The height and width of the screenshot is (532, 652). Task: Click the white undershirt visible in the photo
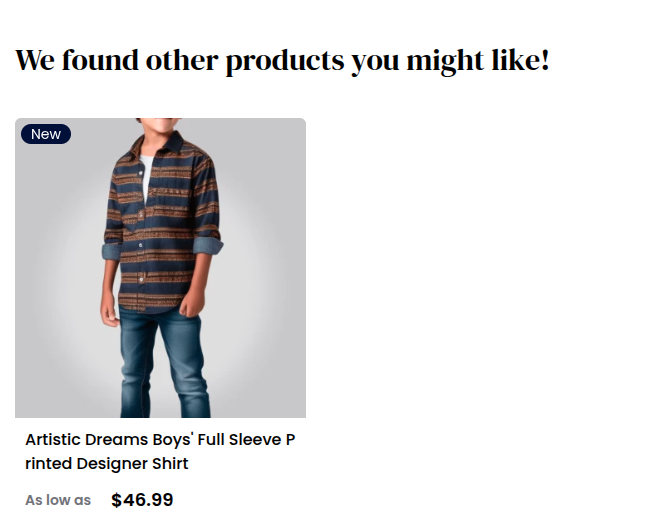(x=146, y=177)
